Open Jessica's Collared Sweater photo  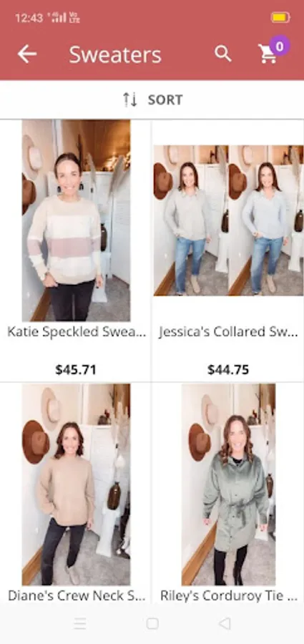[228, 220]
